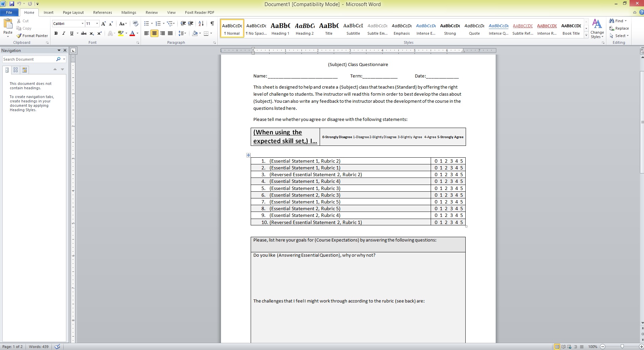Click the Bullets list icon
644x350 pixels.
(146, 24)
